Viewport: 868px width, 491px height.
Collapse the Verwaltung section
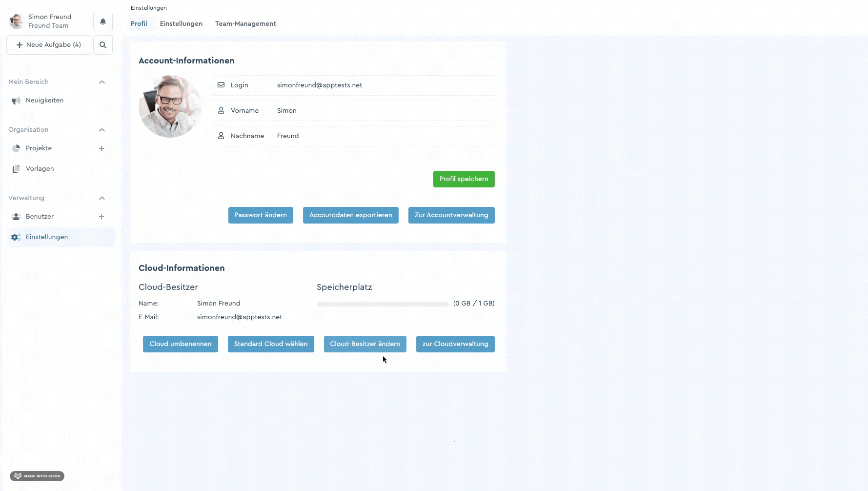pyautogui.click(x=102, y=198)
